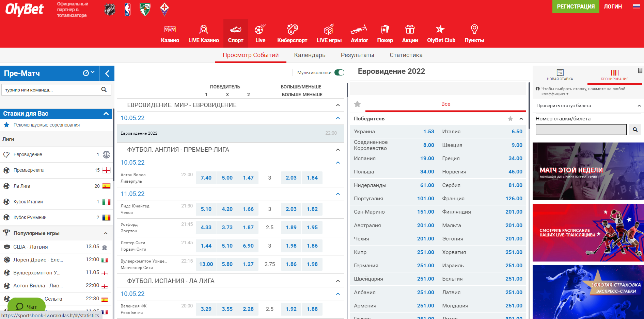Click the star icon for Рекомендуемые соревнования
Screen dimensions: 644x319
click(x=6, y=125)
